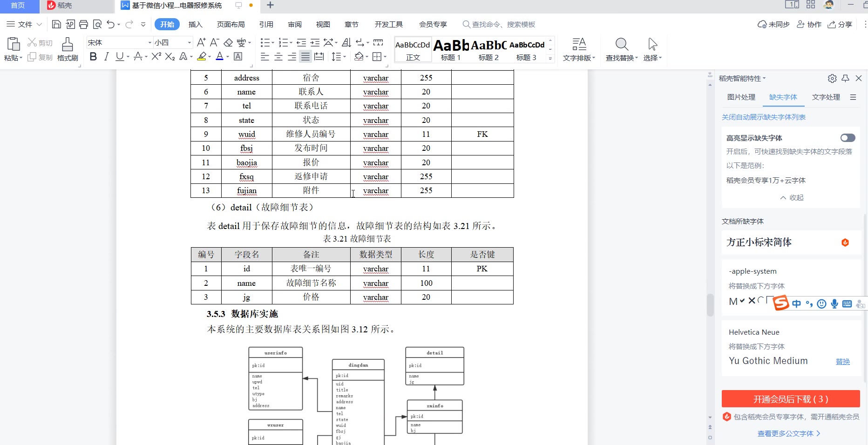
Task: Pin the smart features panel
Action: click(846, 78)
